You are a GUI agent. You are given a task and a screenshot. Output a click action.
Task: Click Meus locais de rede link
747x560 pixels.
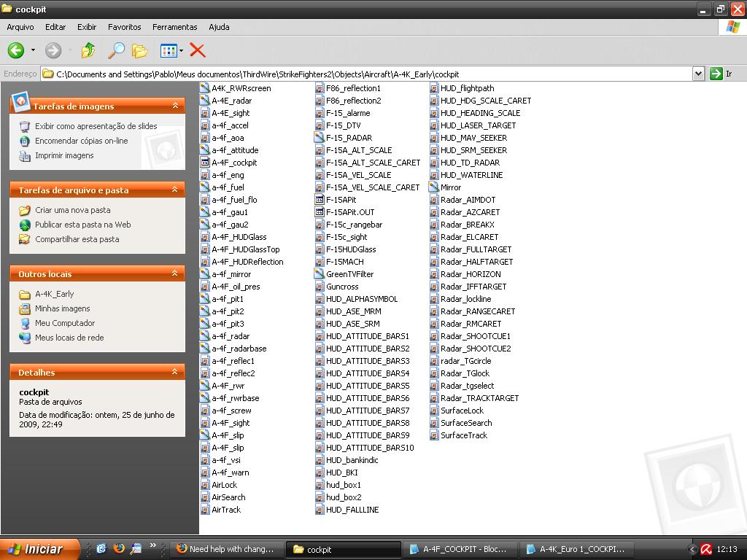click(x=69, y=338)
